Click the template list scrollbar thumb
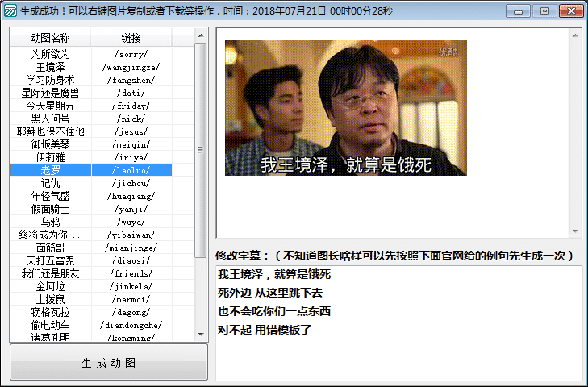Screen dimensions: 588x387 (200, 149)
